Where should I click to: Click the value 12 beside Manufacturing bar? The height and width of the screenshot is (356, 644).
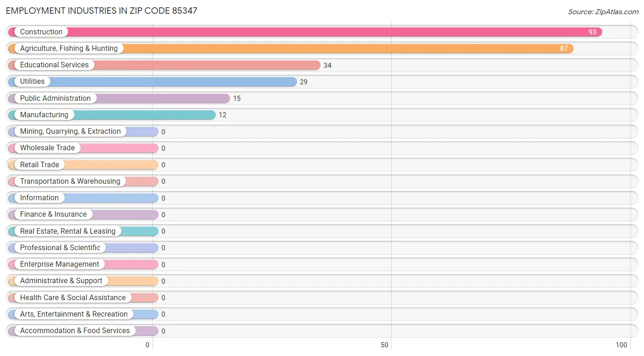click(223, 115)
